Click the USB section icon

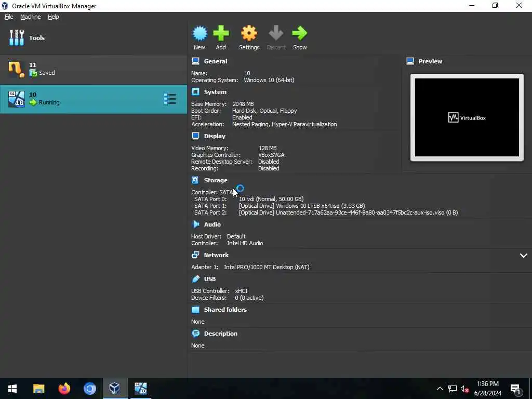(195, 278)
